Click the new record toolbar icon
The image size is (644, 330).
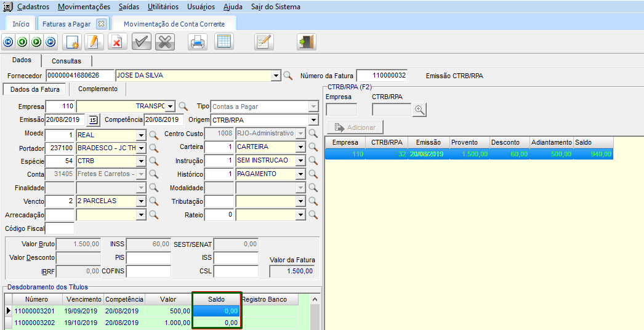coord(73,42)
